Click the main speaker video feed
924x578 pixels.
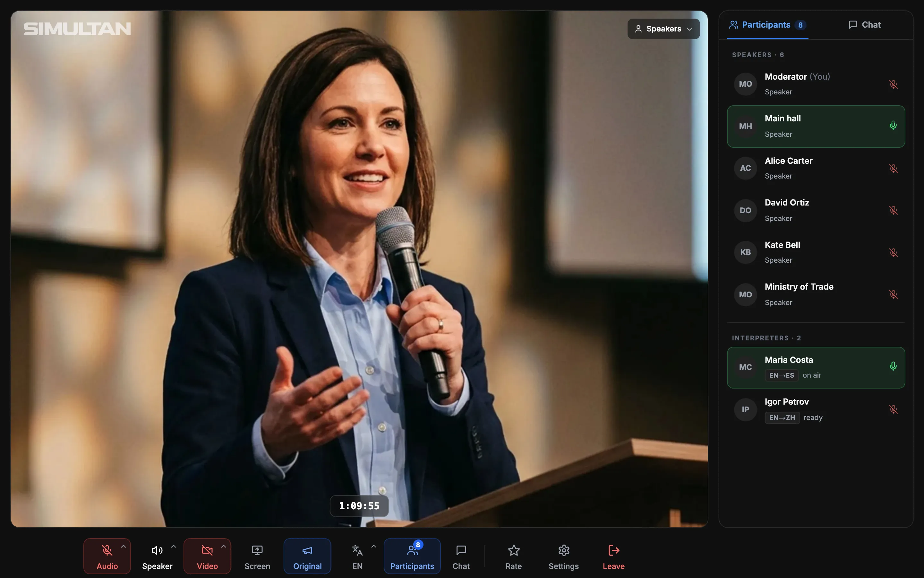[x=359, y=269]
